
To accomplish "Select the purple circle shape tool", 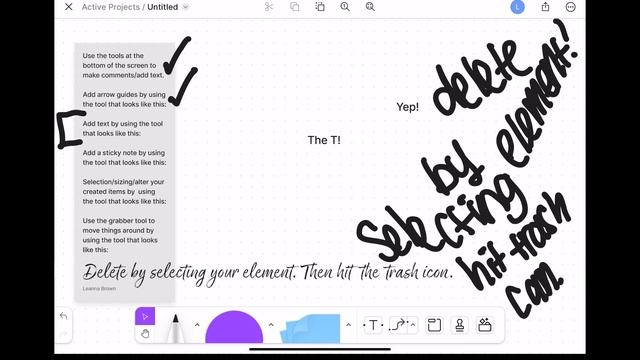I will tap(234, 327).
